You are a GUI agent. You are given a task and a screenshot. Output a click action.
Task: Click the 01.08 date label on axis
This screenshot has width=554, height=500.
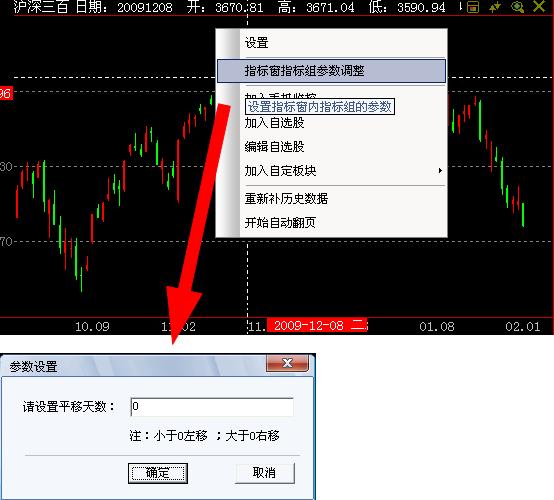point(437,326)
